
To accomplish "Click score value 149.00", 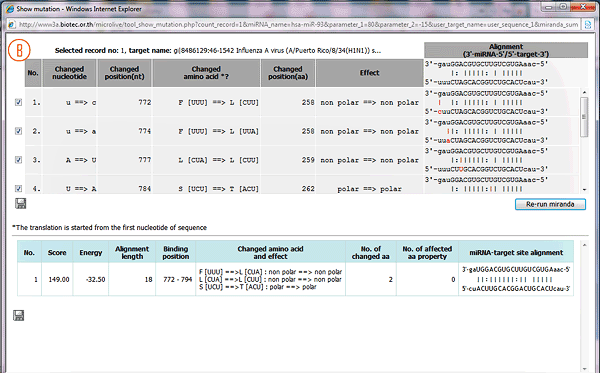I will tap(59, 280).
